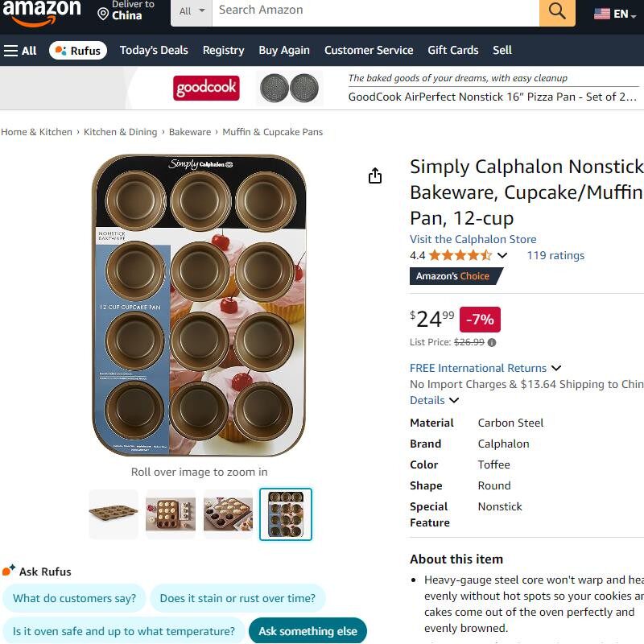Image resolution: width=644 pixels, height=644 pixels.
Task: Click the List Price info icon
Action: (492, 342)
